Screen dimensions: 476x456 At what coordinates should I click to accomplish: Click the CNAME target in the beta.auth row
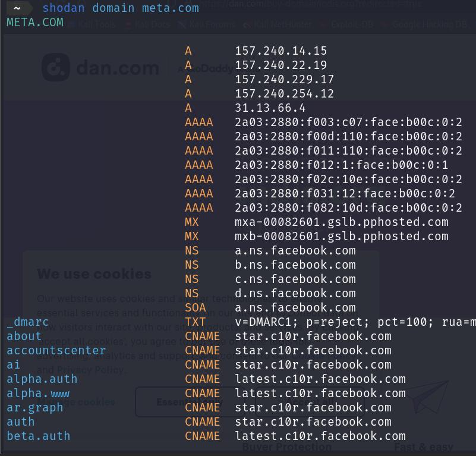point(320,436)
